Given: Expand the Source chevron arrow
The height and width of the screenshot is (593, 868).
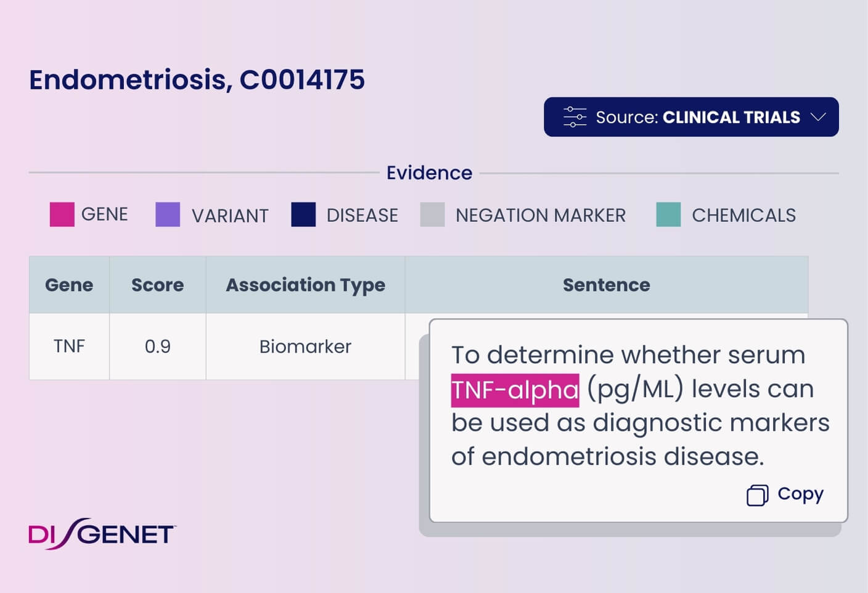Looking at the screenshot, I should click(818, 117).
